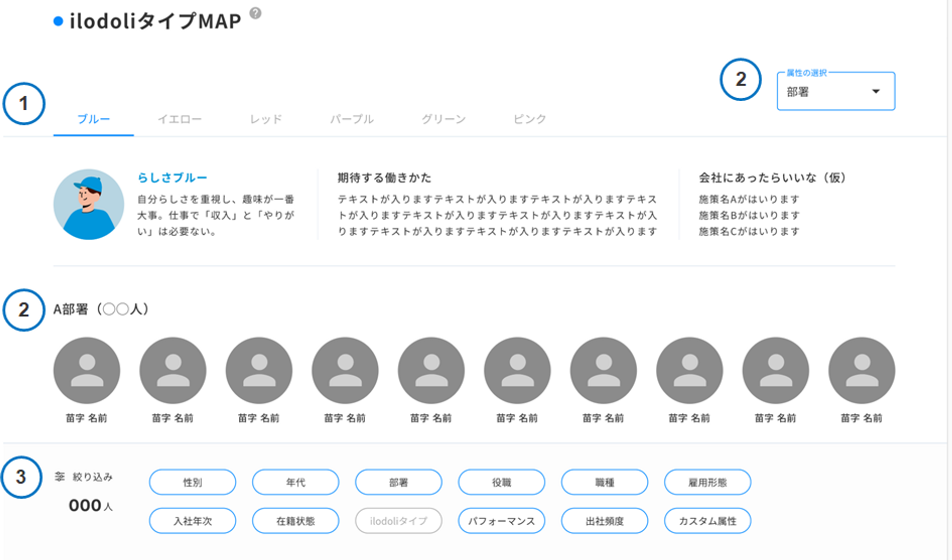Click the 施策名Cがはいります line
Viewport: 952px width, 560px height.
click(x=749, y=232)
